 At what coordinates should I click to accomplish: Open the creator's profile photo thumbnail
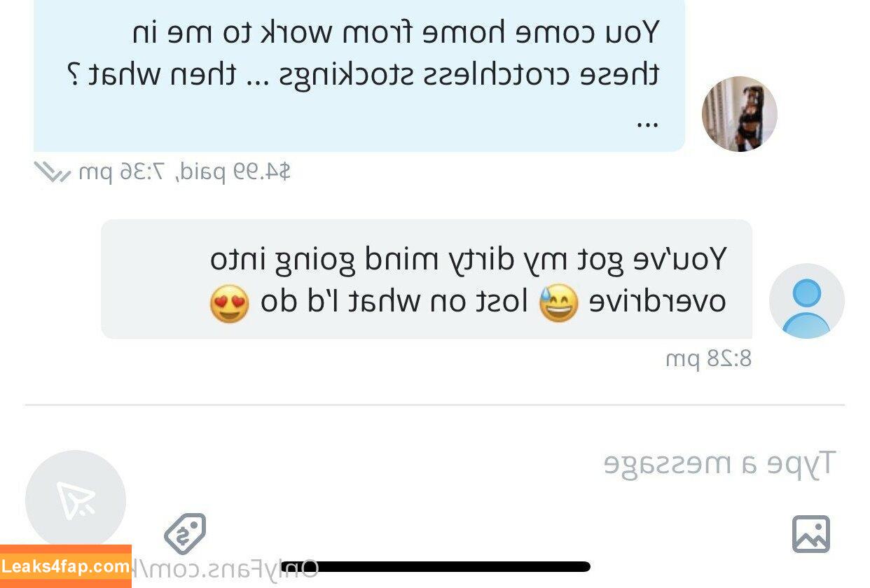740,114
